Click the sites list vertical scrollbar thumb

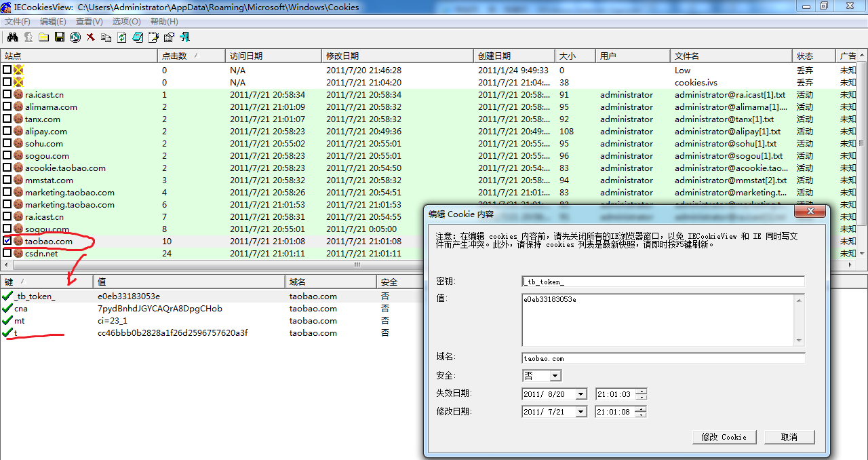[863, 145]
